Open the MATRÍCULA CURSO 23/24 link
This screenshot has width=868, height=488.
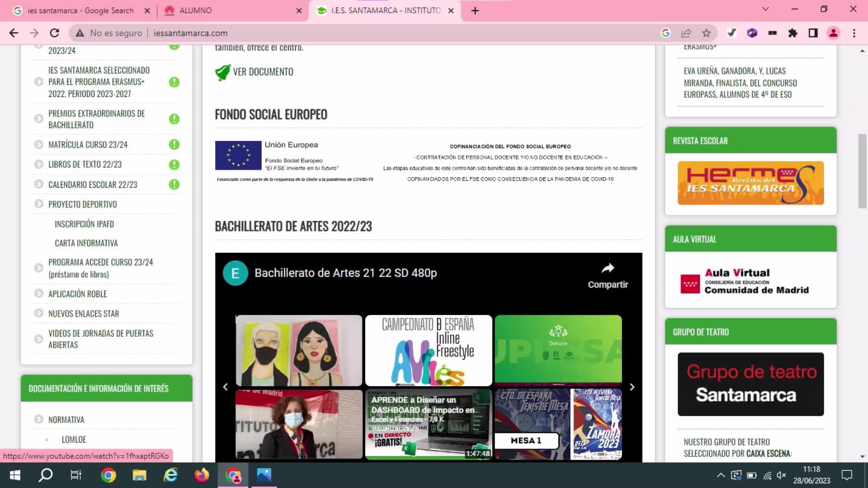(88, 145)
